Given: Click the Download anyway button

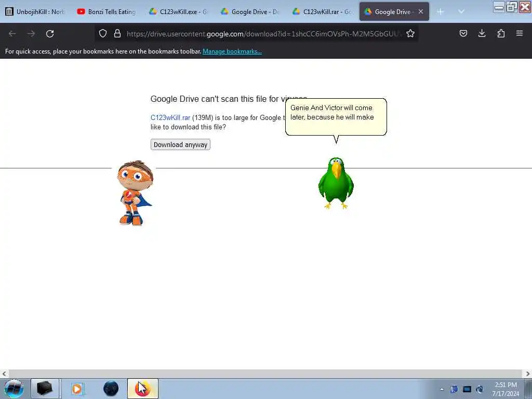Looking at the screenshot, I should 180,144.
